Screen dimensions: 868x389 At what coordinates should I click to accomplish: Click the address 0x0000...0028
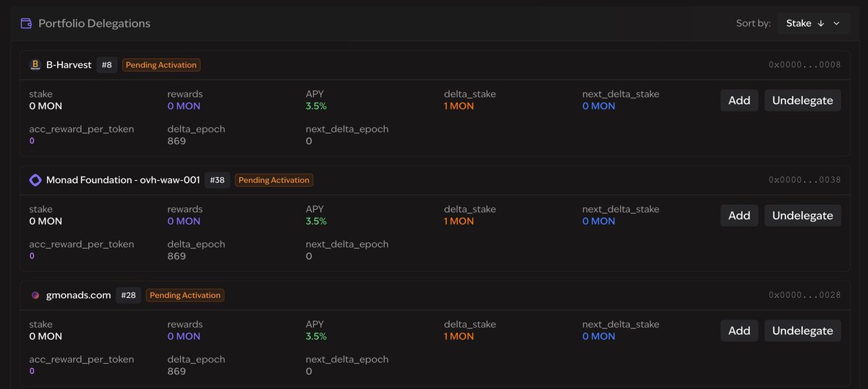point(804,295)
